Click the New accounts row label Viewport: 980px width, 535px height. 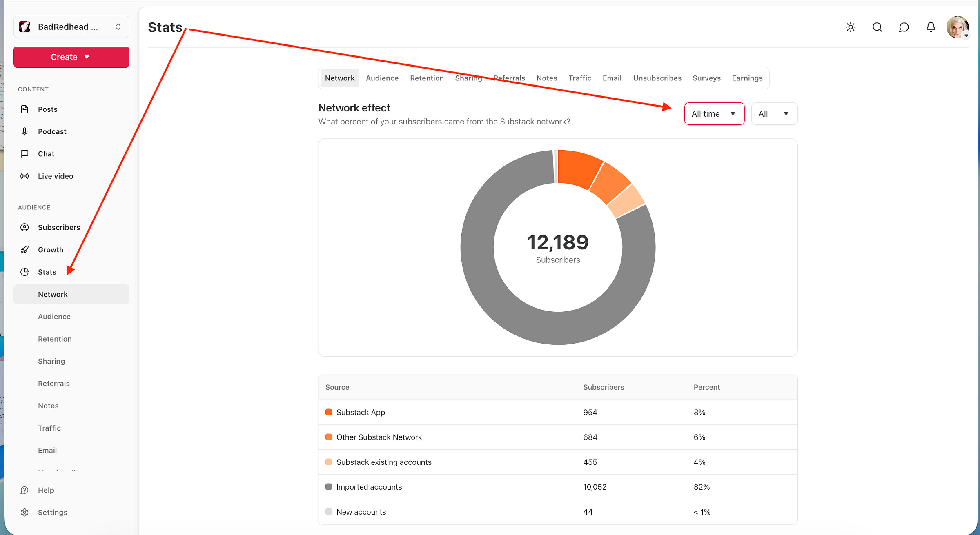click(361, 512)
